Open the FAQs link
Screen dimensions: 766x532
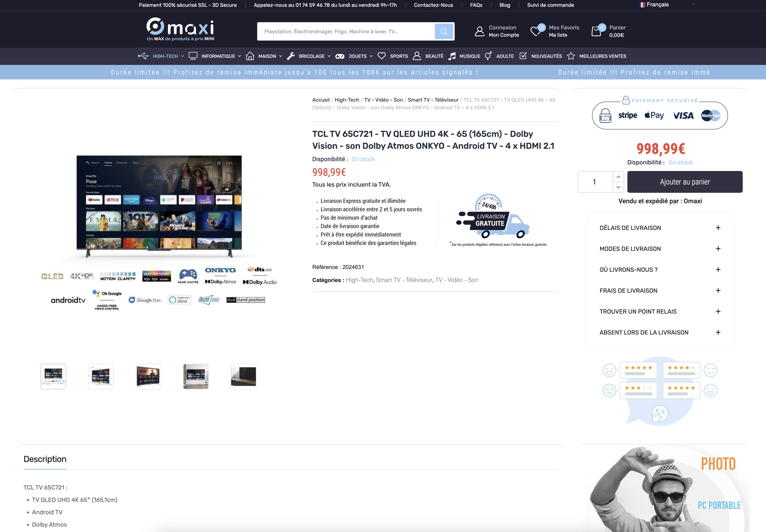click(x=476, y=5)
